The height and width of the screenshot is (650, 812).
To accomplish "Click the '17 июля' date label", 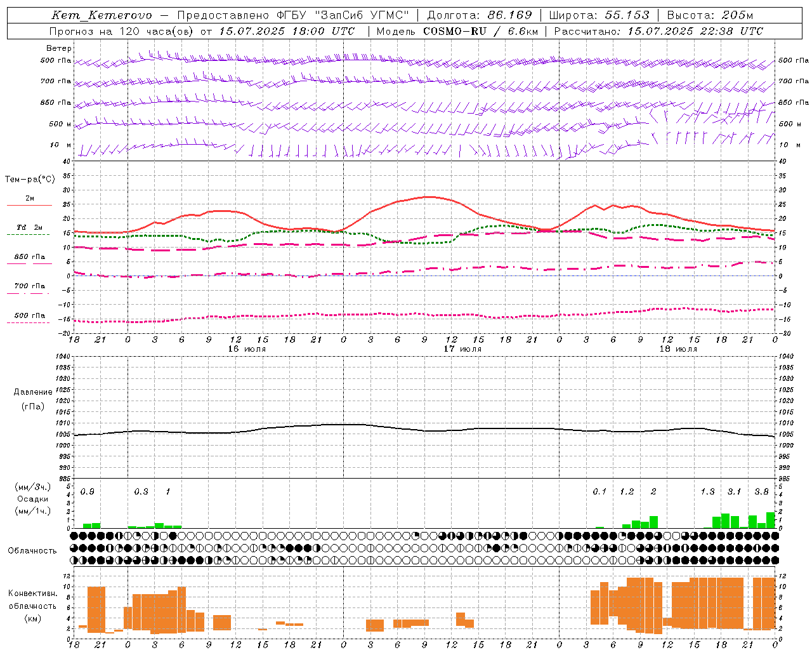I will 462,349.
